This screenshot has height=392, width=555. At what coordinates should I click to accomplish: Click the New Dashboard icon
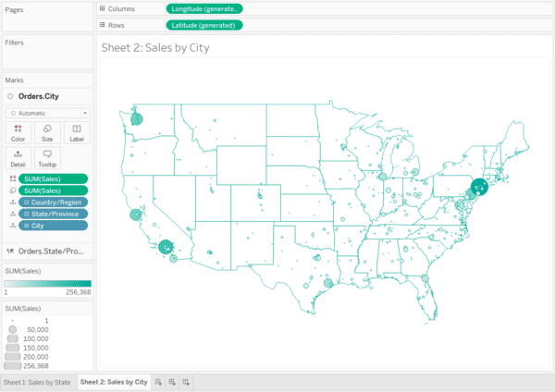click(172, 381)
